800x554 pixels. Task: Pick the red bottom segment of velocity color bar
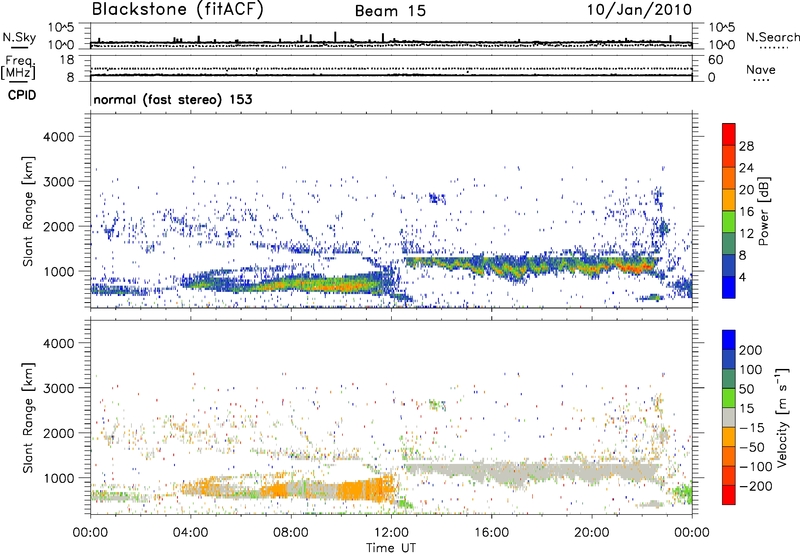729,495
